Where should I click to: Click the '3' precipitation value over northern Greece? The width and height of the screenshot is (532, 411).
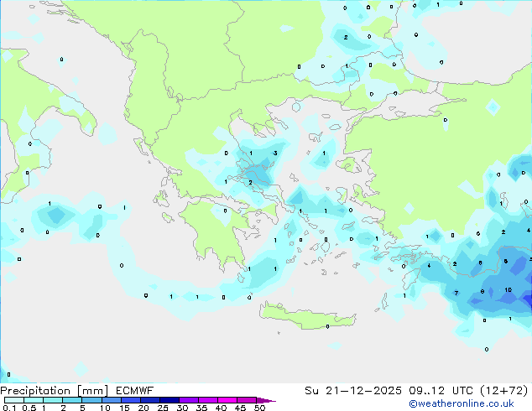[275, 153]
